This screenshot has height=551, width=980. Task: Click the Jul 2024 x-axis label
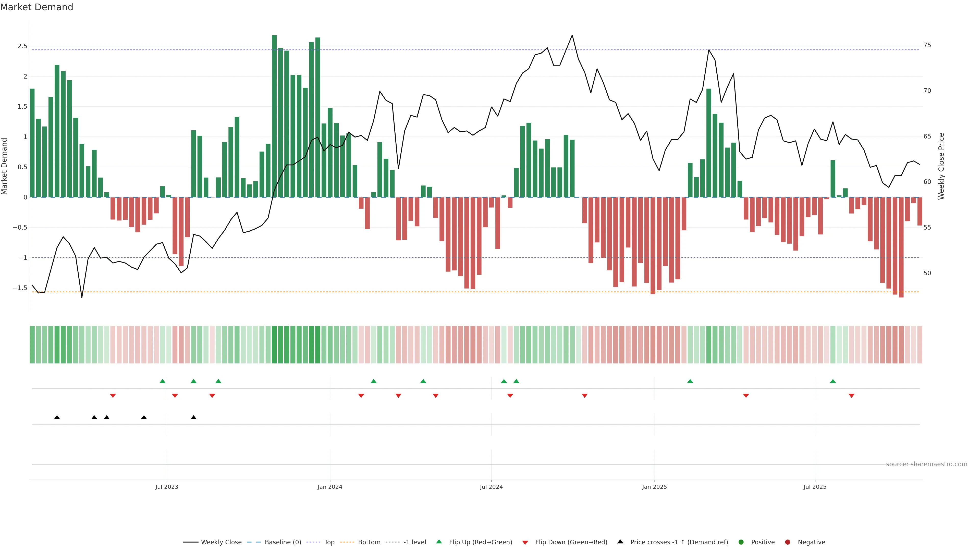pos(491,487)
